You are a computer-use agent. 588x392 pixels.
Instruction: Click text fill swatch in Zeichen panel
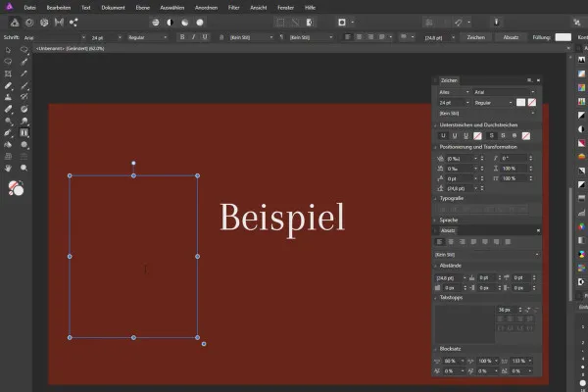pos(521,102)
